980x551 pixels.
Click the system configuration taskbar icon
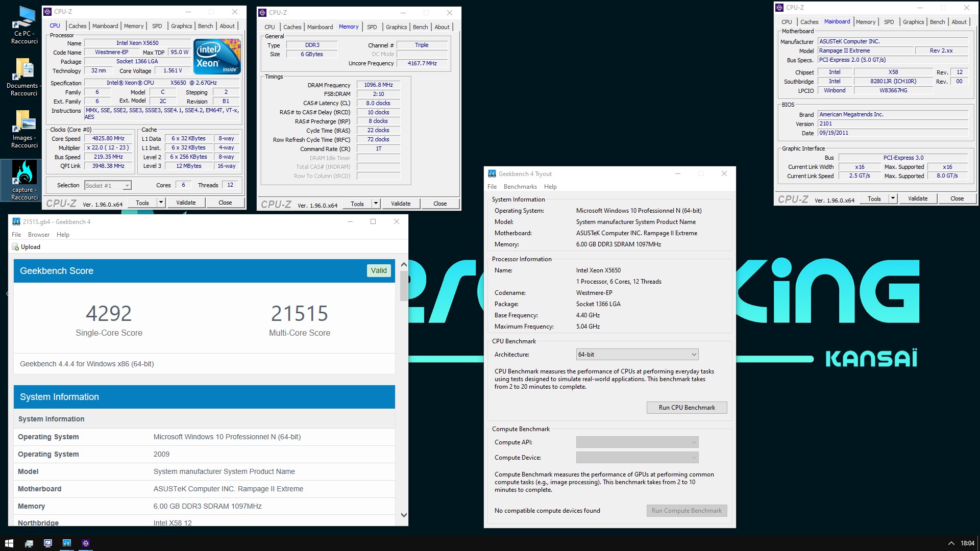click(x=47, y=543)
